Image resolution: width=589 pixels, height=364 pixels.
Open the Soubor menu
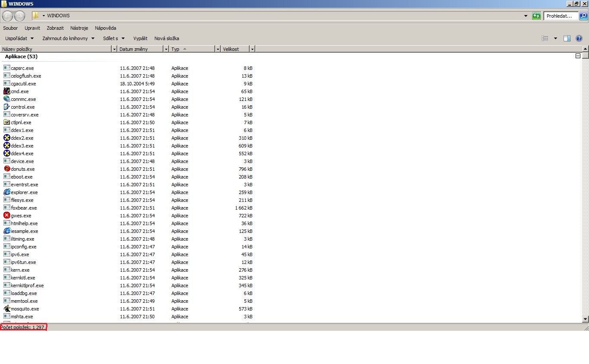pyautogui.click(x=10, y=28)
